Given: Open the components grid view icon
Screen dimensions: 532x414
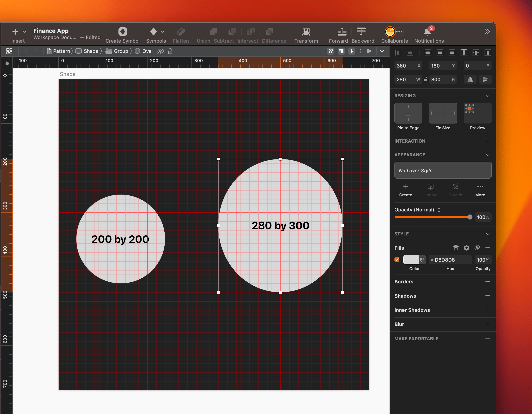Looking at the screenshot, I should click(9, 51).
